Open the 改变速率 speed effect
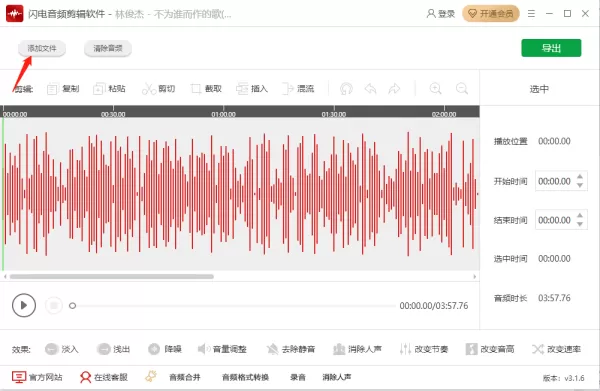The image size is (600, 391). (556, 349)
